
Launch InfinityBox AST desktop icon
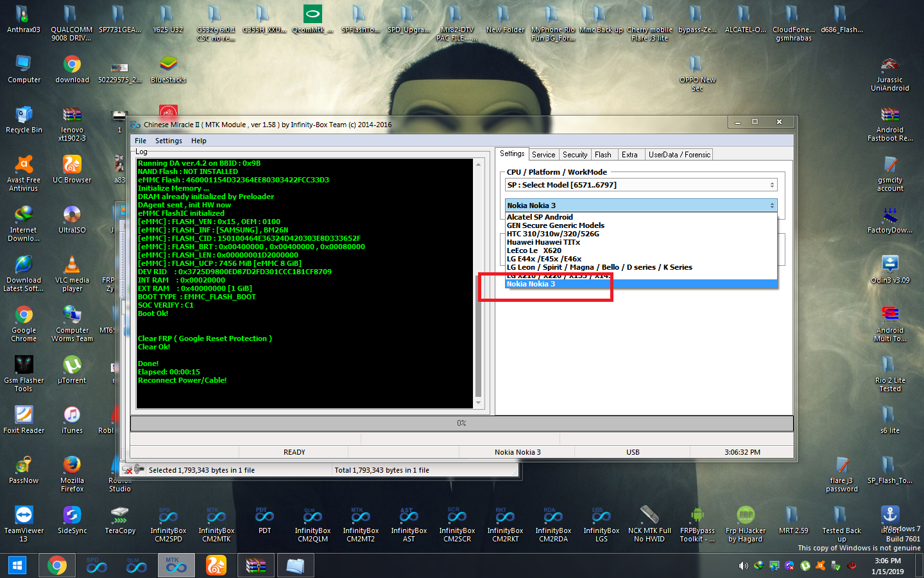click(x=409, y=523)
